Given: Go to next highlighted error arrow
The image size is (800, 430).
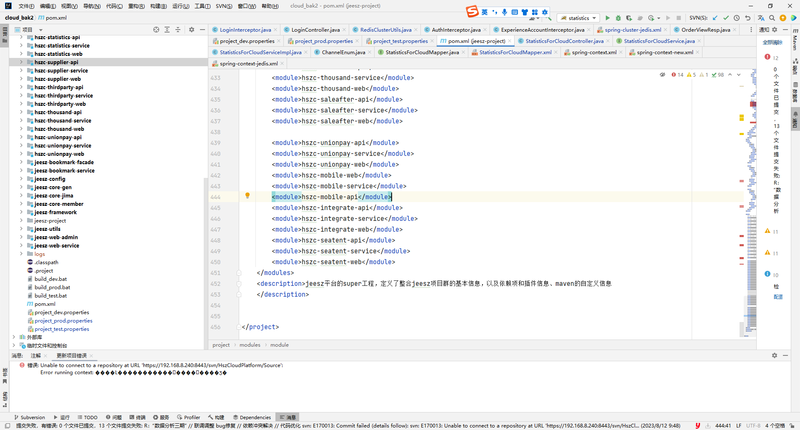Looking at the screenshot, I should tap(739, 74).
